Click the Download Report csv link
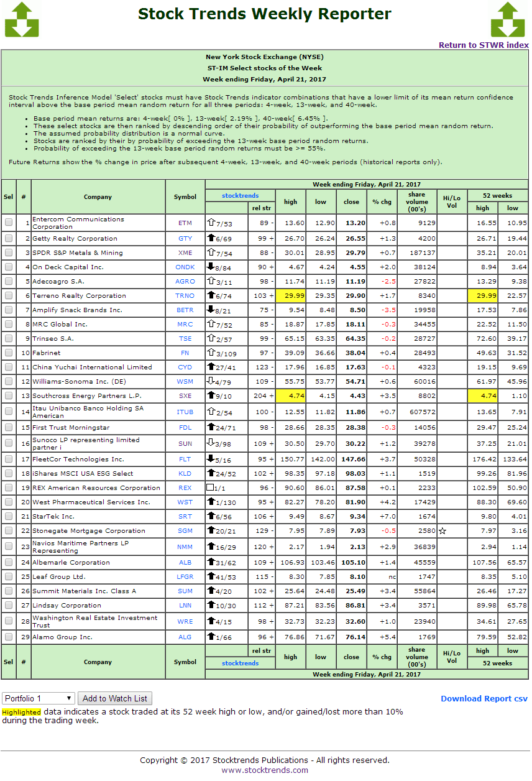The image size is (532, 781). click(x=484, y=698)
